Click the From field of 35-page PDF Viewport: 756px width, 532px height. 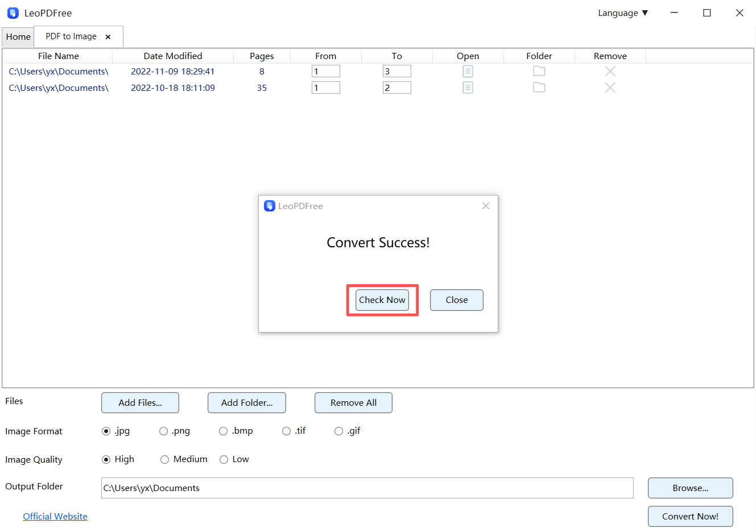326,88
